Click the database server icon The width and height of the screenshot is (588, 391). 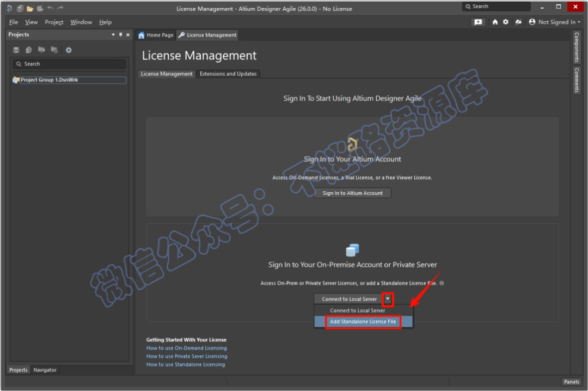[352, 250]
